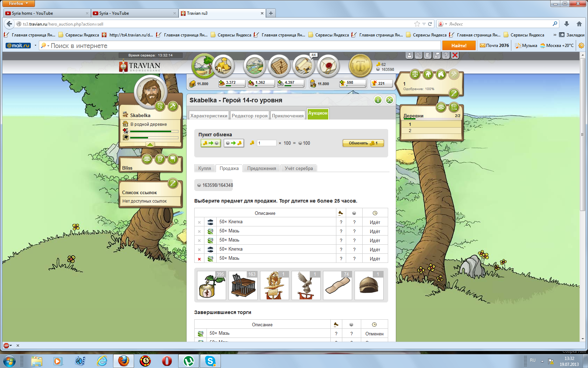
Task: Select the ointment item with count 395
Action: (x=211, y=285)
